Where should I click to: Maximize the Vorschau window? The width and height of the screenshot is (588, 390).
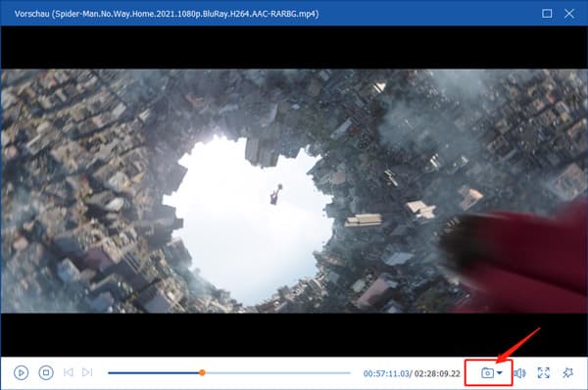(x=547, y=14)
